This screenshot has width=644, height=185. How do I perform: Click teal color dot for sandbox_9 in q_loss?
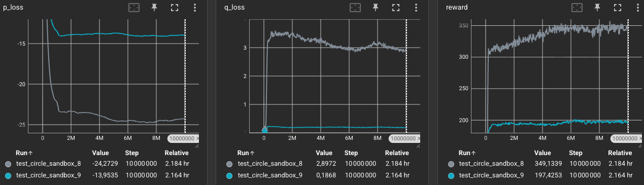click(229, 175)
